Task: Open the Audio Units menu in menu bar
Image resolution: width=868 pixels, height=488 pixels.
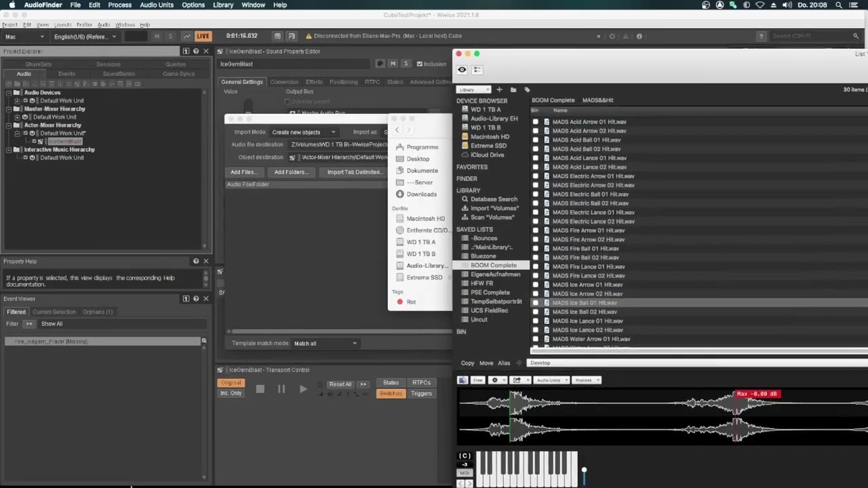Action: tap(157, 5)
